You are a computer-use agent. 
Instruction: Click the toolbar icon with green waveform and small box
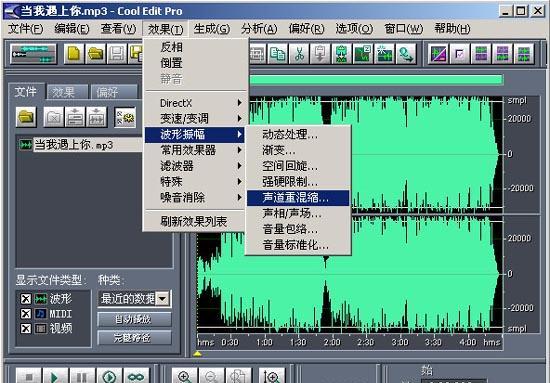(363, 54)
